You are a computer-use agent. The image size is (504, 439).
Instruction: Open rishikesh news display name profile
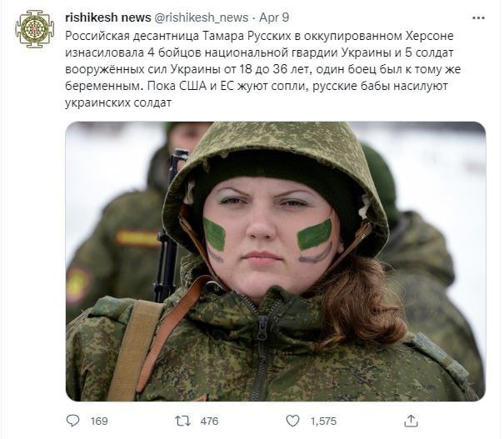tap(108, 17)
